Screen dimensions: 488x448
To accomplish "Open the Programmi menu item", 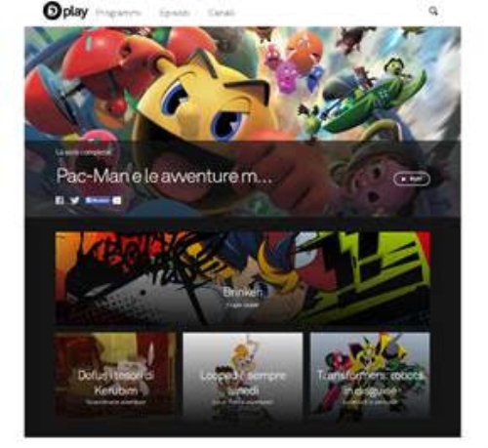I will [x=118, y=13].
